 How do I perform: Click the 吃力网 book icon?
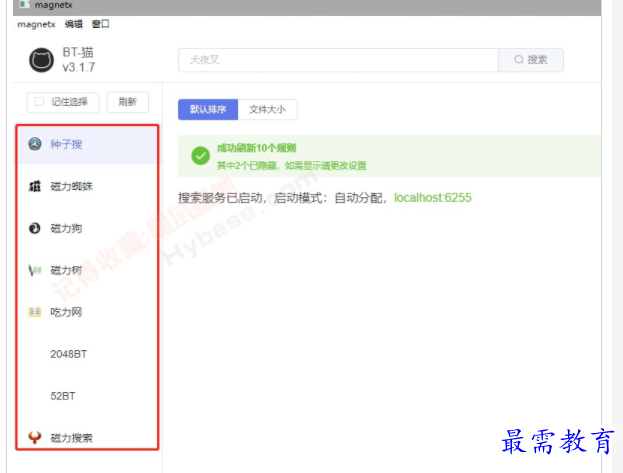[x=35, y=312]
